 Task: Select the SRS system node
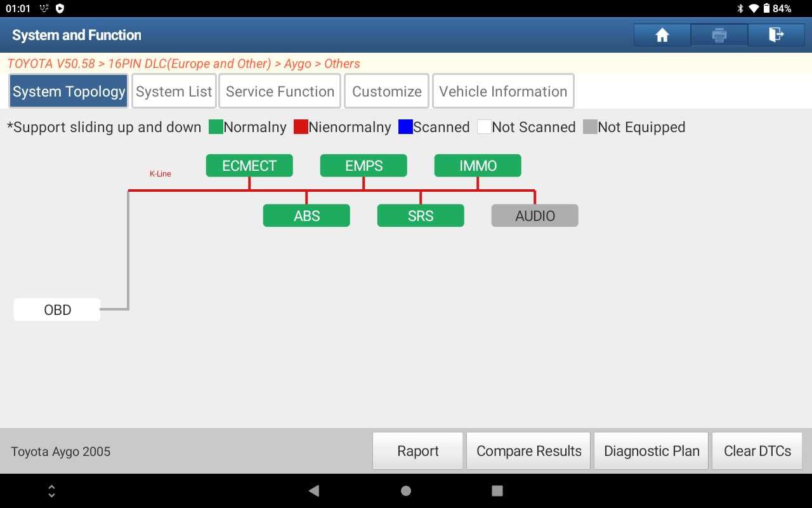pos(421,216)
